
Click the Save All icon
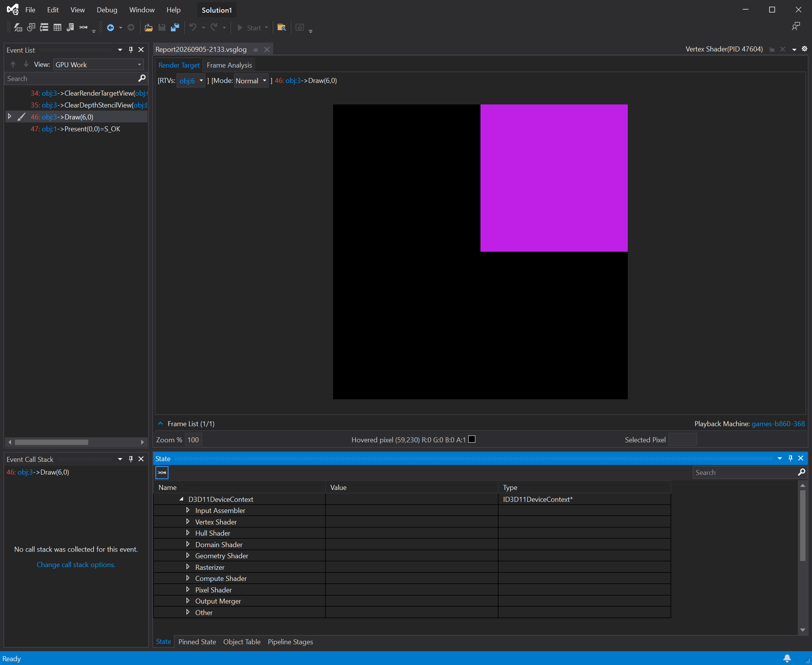(x=175, y=28)
